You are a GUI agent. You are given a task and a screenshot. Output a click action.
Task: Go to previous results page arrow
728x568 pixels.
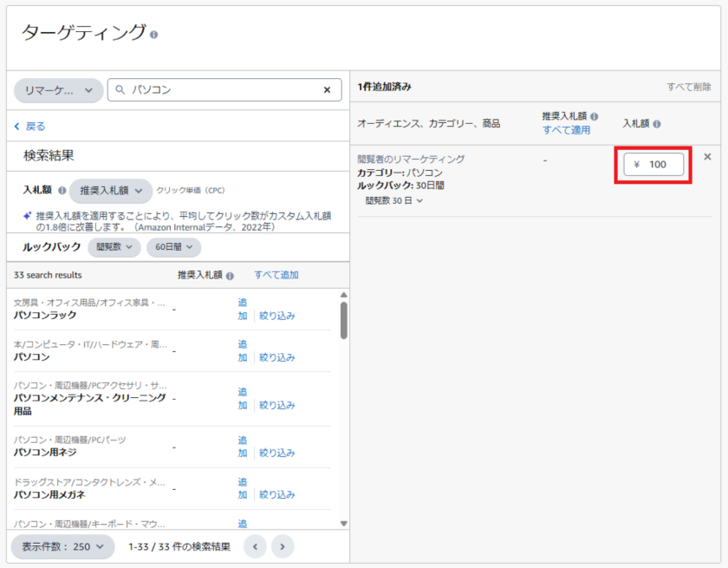255,546
